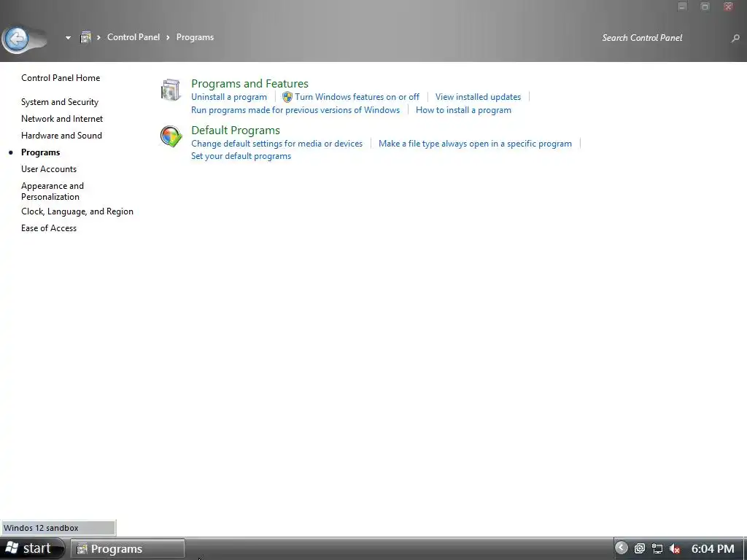The height and width of the screenshot is (560, 747).
Task: Click the shield icon beside Windows features
Action: (287, 97)
